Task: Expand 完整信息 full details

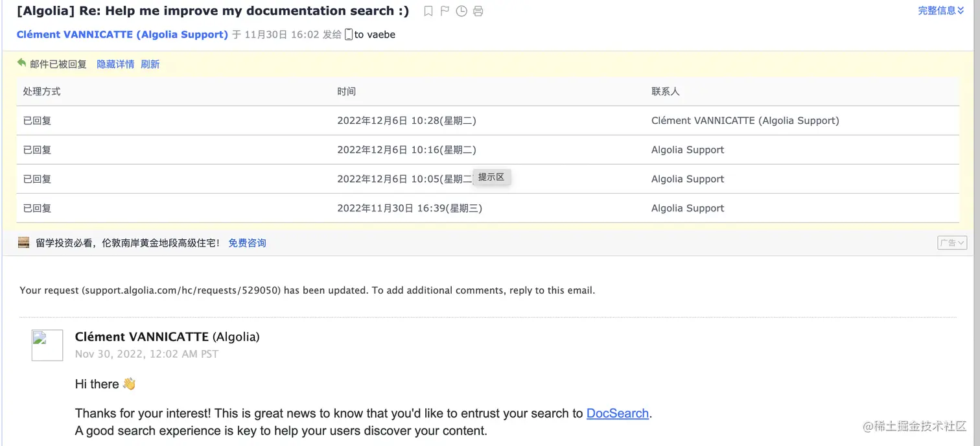Action: 941,10
